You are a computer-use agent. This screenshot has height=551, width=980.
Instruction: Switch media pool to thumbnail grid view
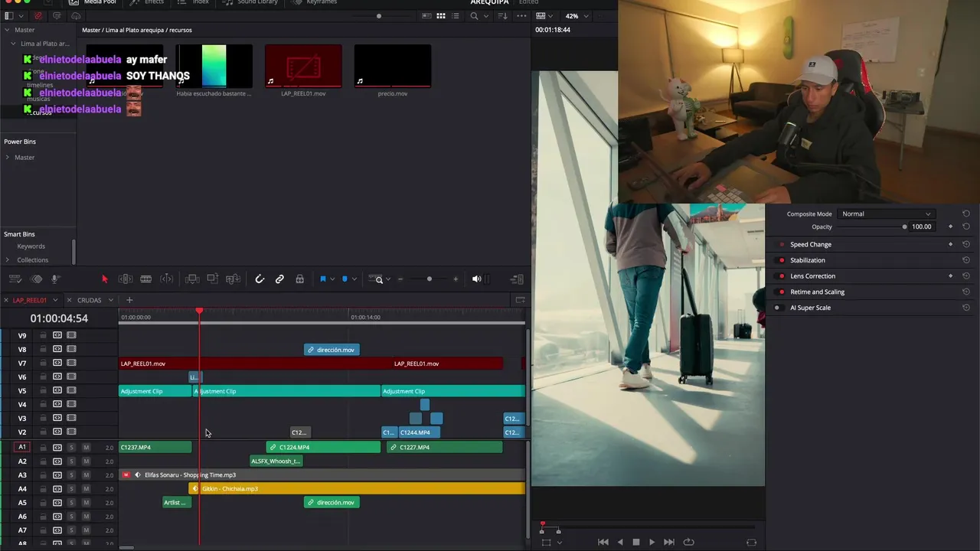click(x=441, y=15)
